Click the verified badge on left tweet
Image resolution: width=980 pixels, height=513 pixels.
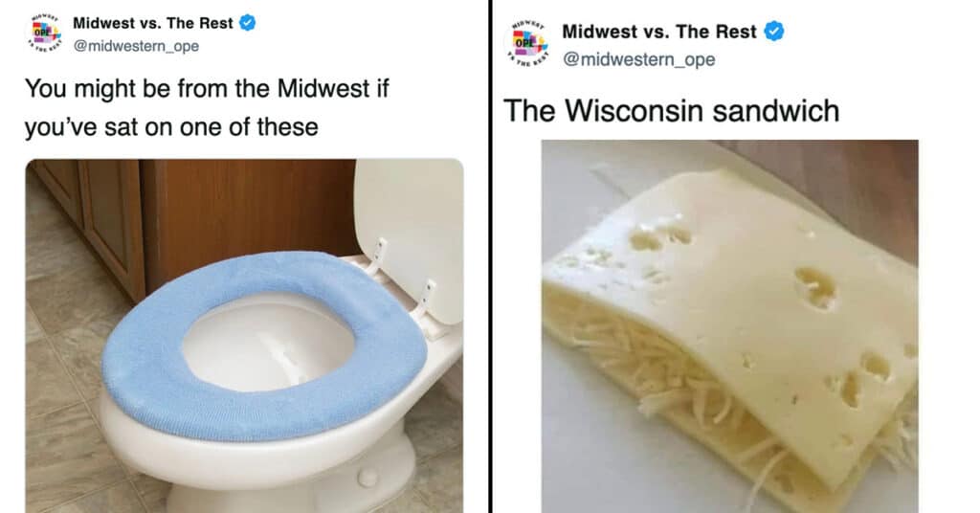pos(248,23)
